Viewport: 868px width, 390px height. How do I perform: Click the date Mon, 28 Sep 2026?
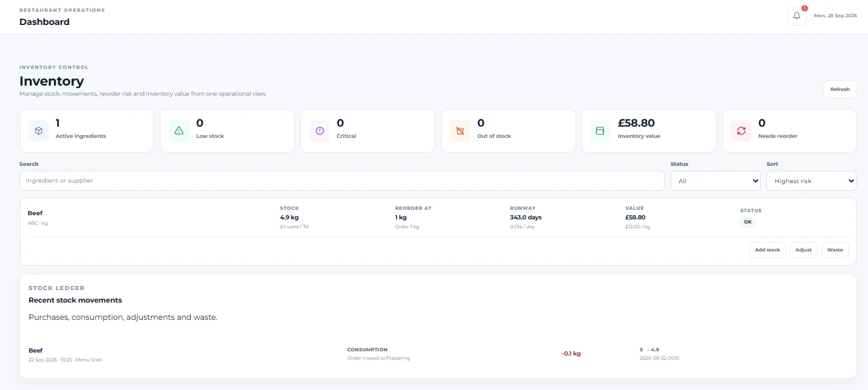tap(835, 16)
